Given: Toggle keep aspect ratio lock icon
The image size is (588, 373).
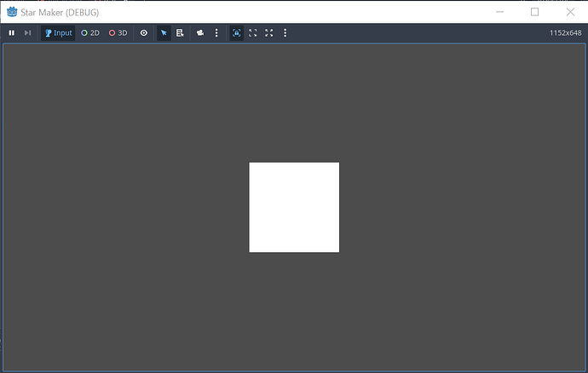Looking at the screenshot, I should tap(237, 33).
